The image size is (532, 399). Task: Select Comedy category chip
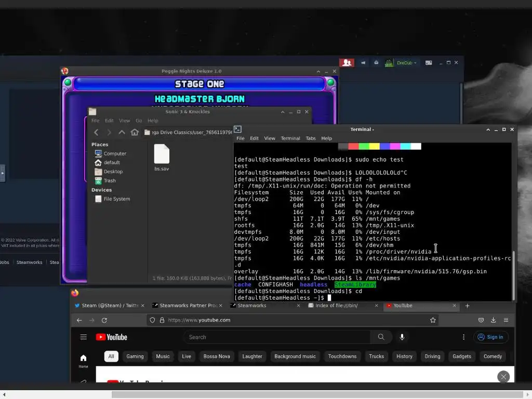pos(493,356)
